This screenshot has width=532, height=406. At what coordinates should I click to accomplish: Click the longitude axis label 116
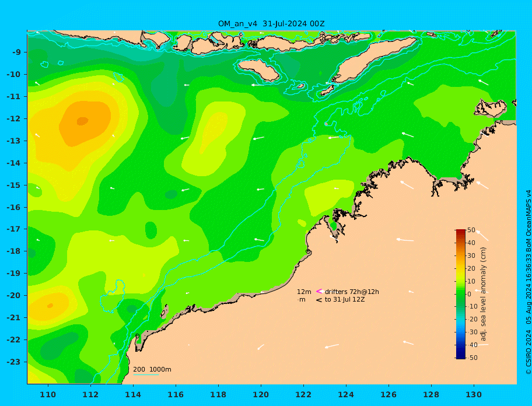[x=176, y=394]
